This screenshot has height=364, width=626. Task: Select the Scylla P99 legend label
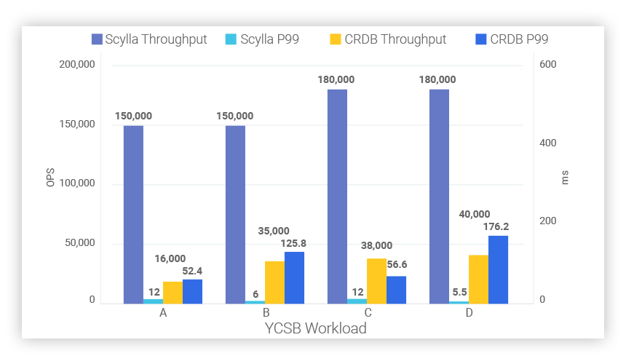pos(269,39)
